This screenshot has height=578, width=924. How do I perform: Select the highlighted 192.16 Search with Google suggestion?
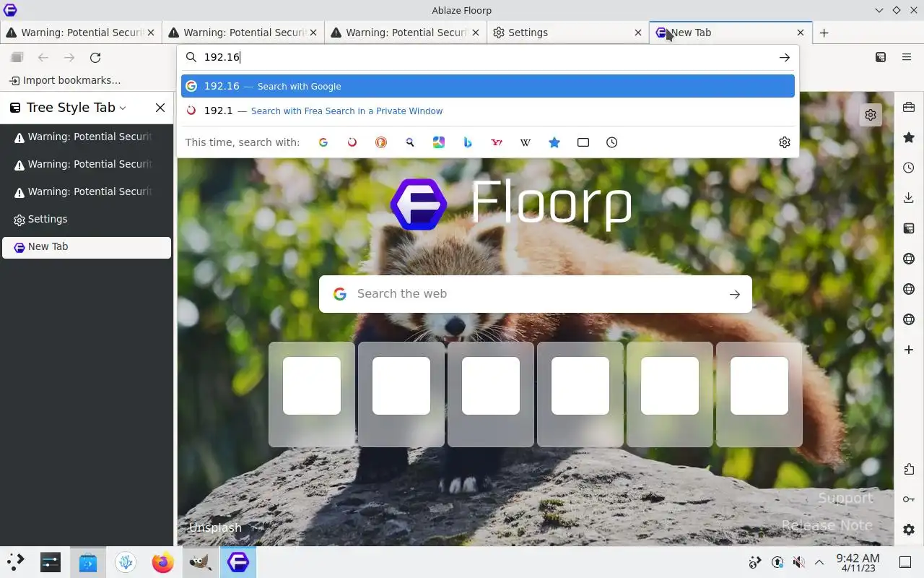pos(488,86)
